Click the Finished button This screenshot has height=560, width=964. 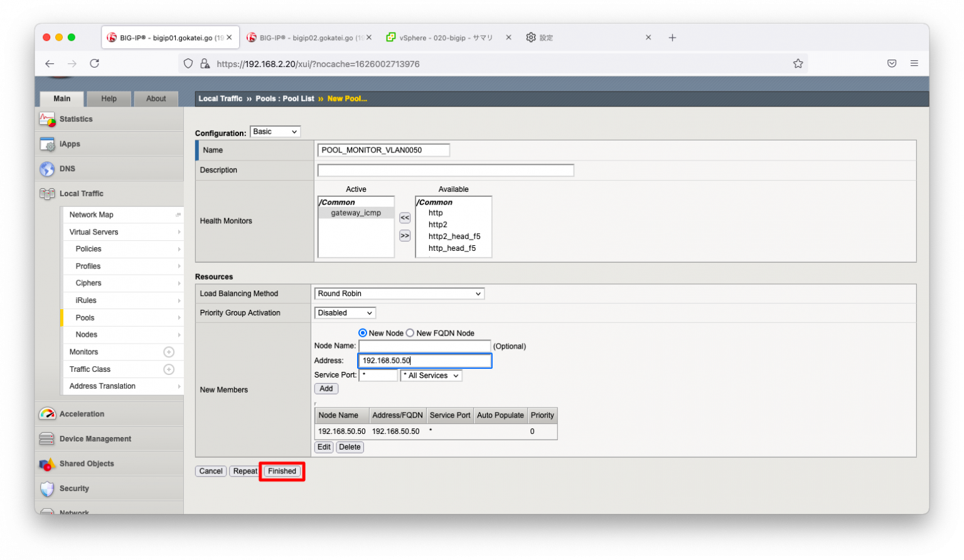[282, 471]
